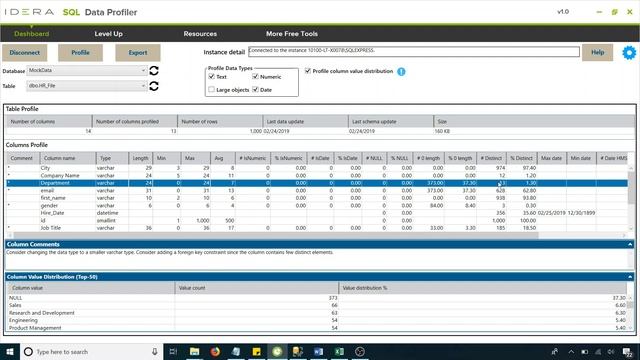Image resolution: width=640 pixels, height=360 pixels.
Task: Click the green clock app taskbar icon
Action: pos(277,351)
